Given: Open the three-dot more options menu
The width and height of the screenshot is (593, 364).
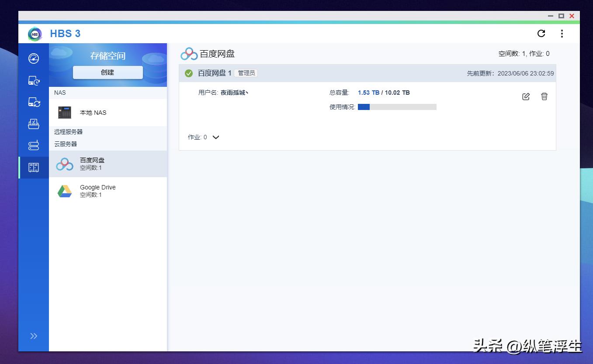Looking at the screenshot, I should click(x=562, y=34).
